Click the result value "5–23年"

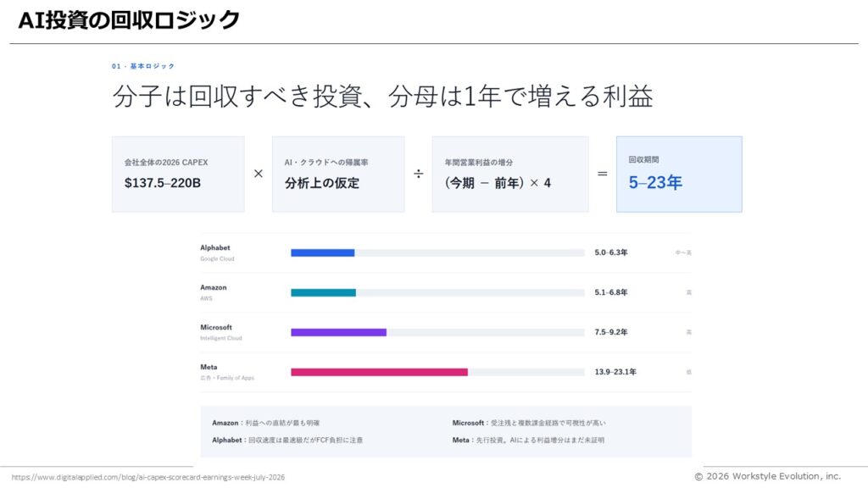coord(655,182)
